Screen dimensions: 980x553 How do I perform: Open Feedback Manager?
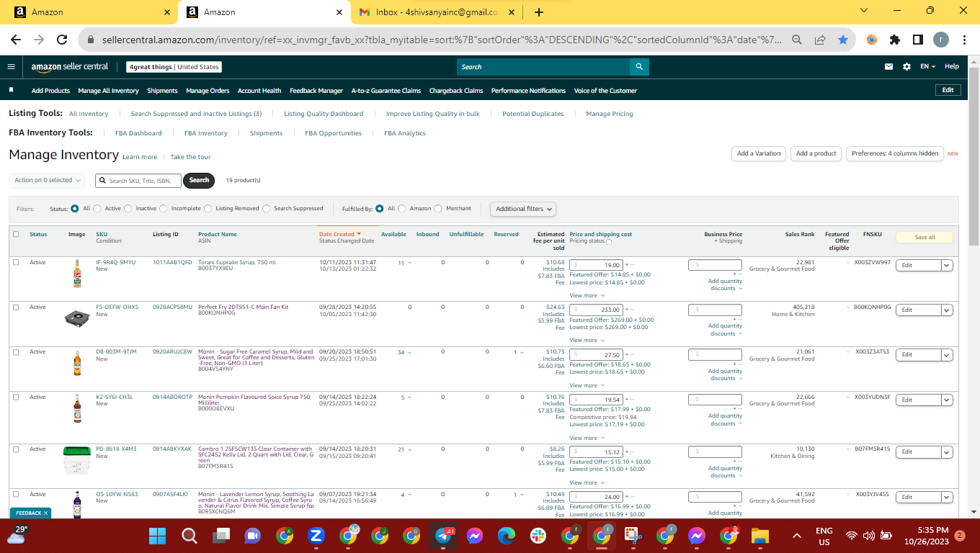pyautogui.click(x=316, y=91)
